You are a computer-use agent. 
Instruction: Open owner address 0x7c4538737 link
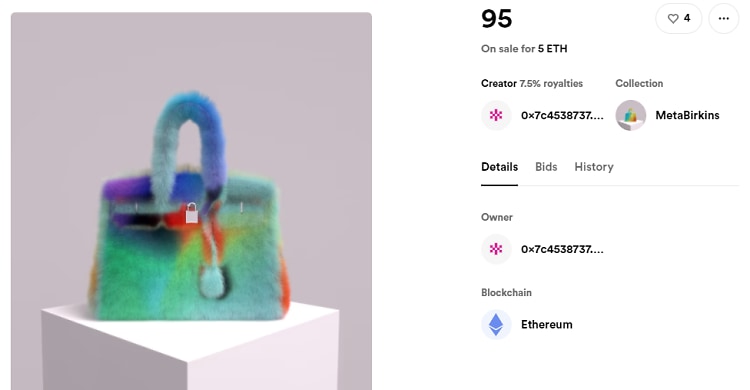[562, 249]
